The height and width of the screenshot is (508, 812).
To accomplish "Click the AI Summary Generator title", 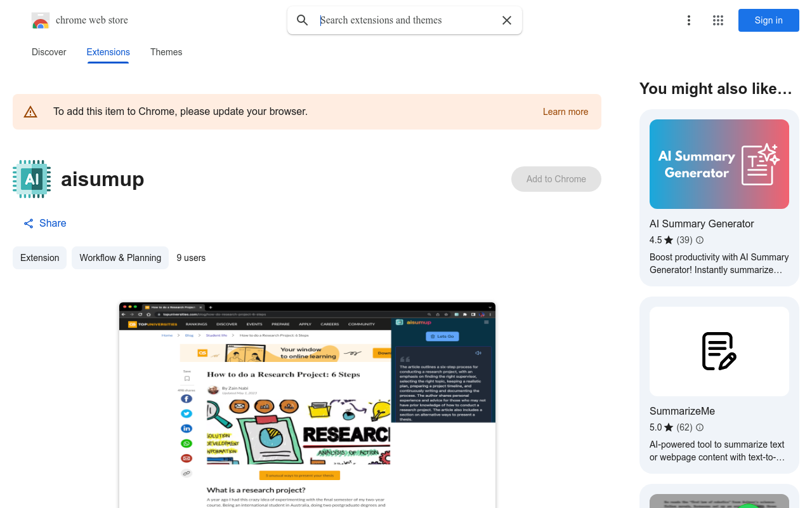I will 702,224.
